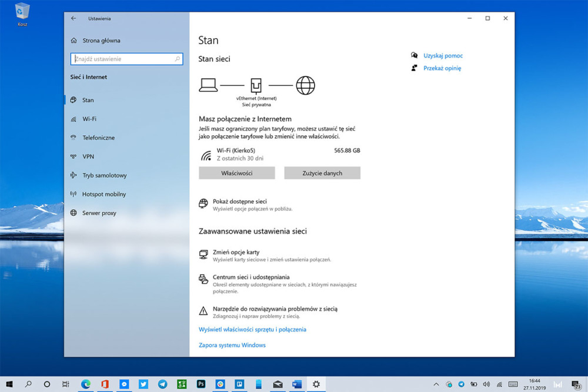The image size is (588, 392).
Task: Launch Microsoft Edge from taskbar
Action: (86, 384)
